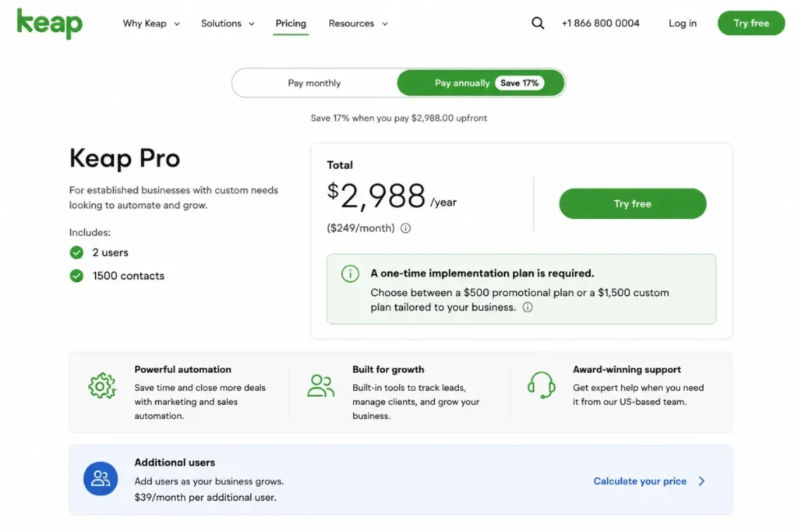Click Try free button beside total price
The height and width of the screenshot is (532, 798).
633,204
